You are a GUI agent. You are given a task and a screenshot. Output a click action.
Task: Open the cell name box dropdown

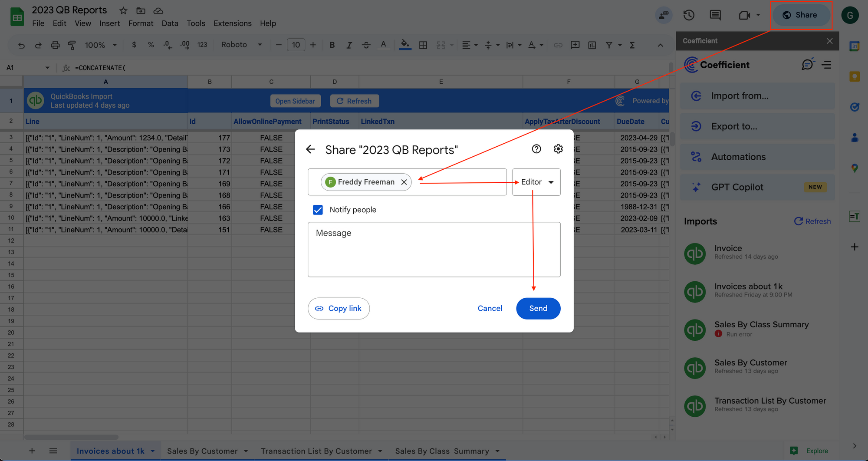[47, 68]
